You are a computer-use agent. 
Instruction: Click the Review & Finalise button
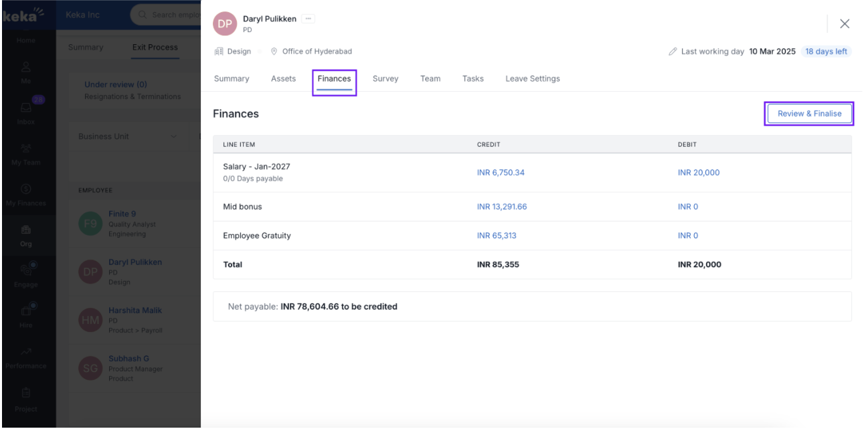(809, 114)
